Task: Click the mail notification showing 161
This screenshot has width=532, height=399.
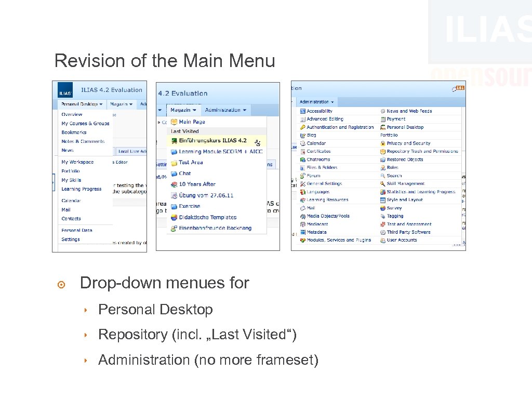Action: coord(459,88)
